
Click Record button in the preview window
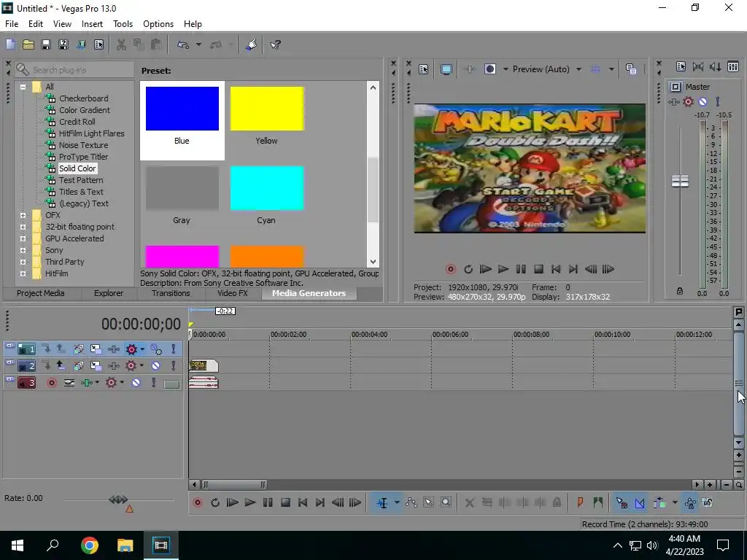point(450,270)
